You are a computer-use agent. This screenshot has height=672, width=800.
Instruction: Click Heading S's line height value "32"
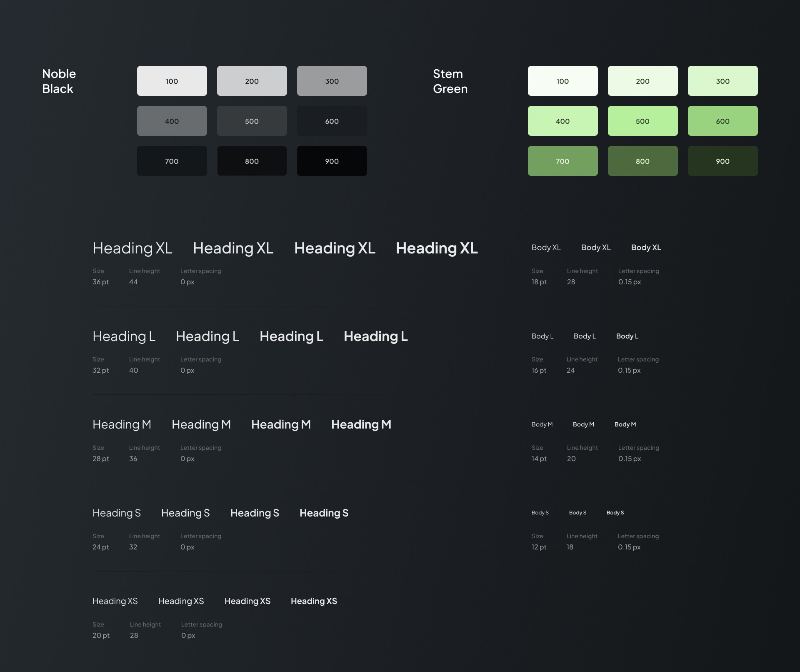(x=133, y=547)
